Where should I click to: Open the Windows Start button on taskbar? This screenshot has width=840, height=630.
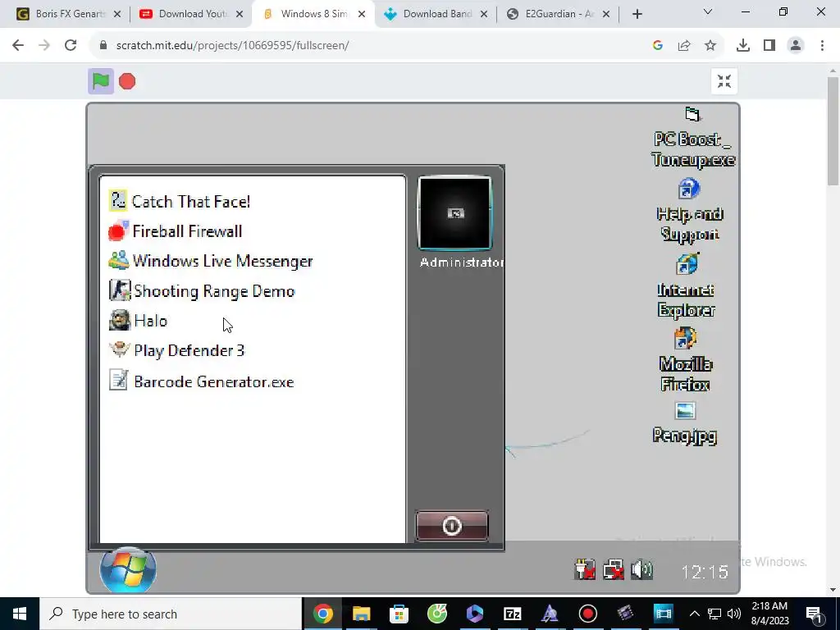pos(20,614)
